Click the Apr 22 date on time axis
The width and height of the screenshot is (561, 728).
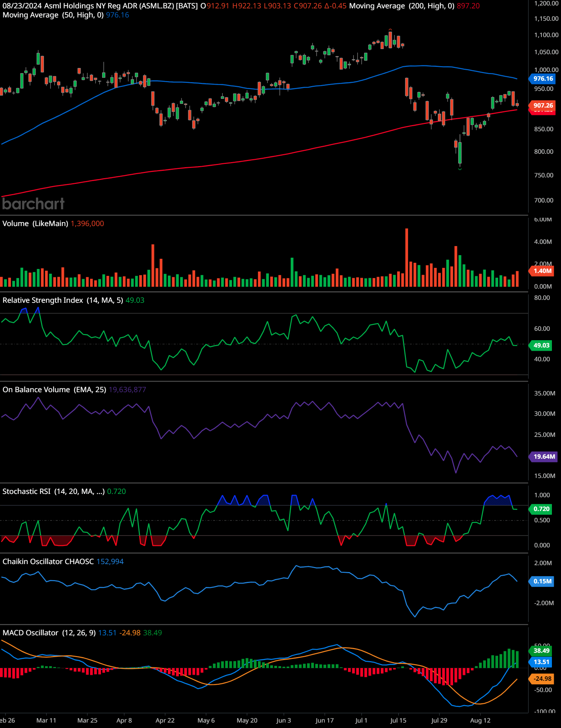(x=165, y=720)
